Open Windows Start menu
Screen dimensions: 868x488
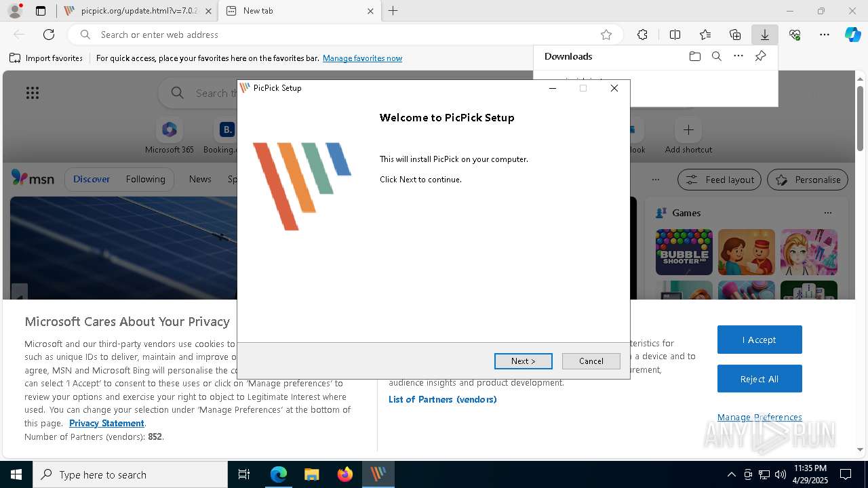(16, 474)
